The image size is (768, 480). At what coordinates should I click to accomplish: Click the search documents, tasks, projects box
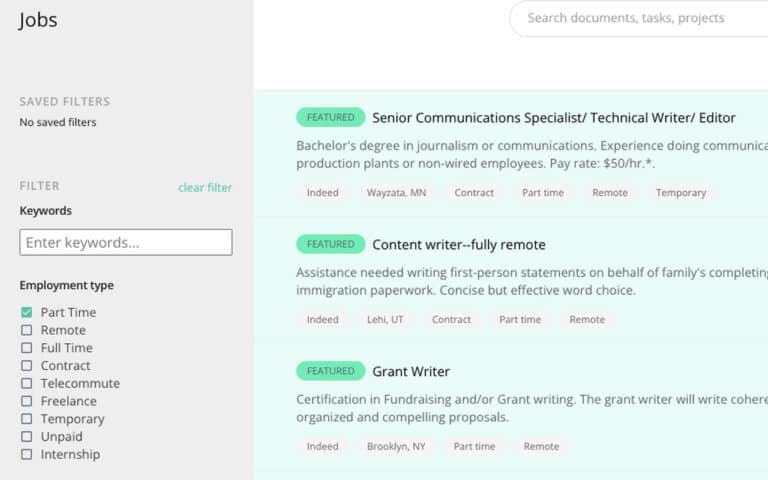[640, 18]
